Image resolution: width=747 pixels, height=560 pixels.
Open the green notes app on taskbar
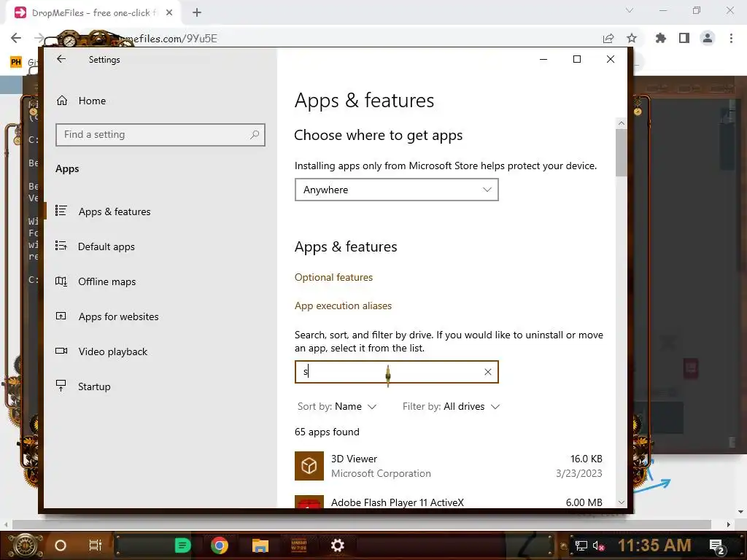182,545
